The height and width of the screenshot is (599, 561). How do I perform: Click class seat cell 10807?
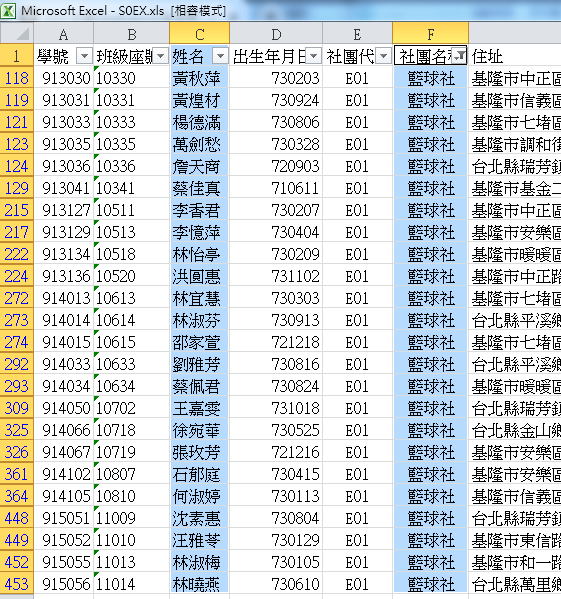[x=131, y=474]
